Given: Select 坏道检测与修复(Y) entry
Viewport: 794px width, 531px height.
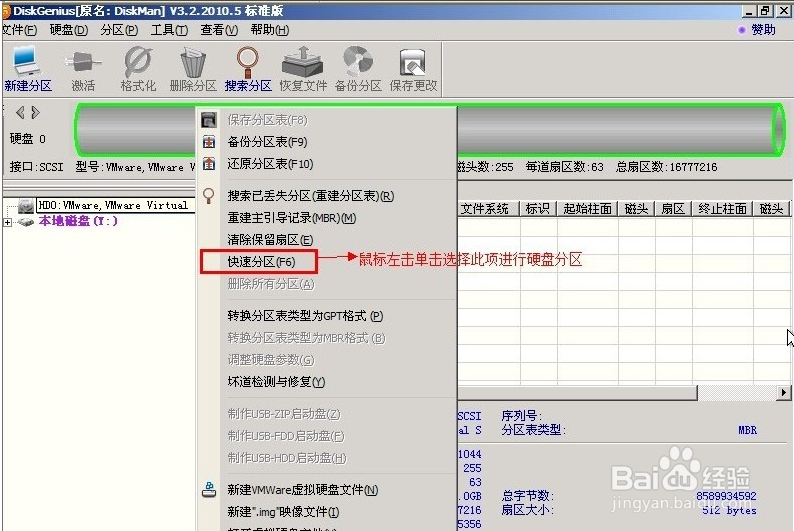Looking at the screenshot, I should coord(276,382).
